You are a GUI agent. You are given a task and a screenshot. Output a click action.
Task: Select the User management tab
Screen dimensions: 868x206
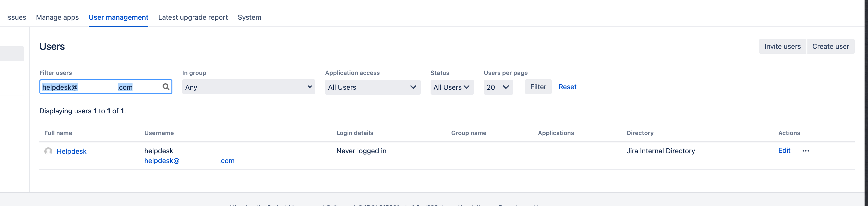tap(119, 17)
